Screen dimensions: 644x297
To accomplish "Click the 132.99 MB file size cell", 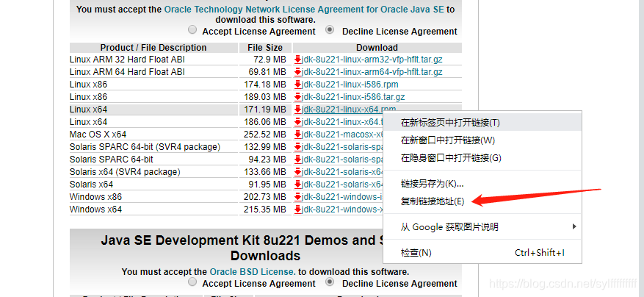I will pos(265,147).
